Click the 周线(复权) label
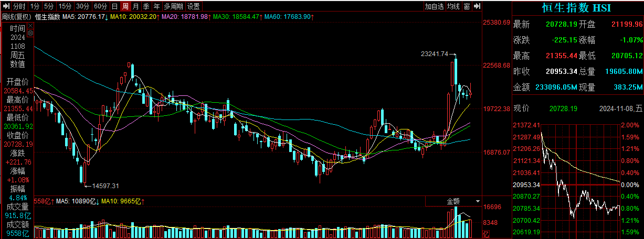The width and height of the screenshot is (644, 239). click(17, 17)
